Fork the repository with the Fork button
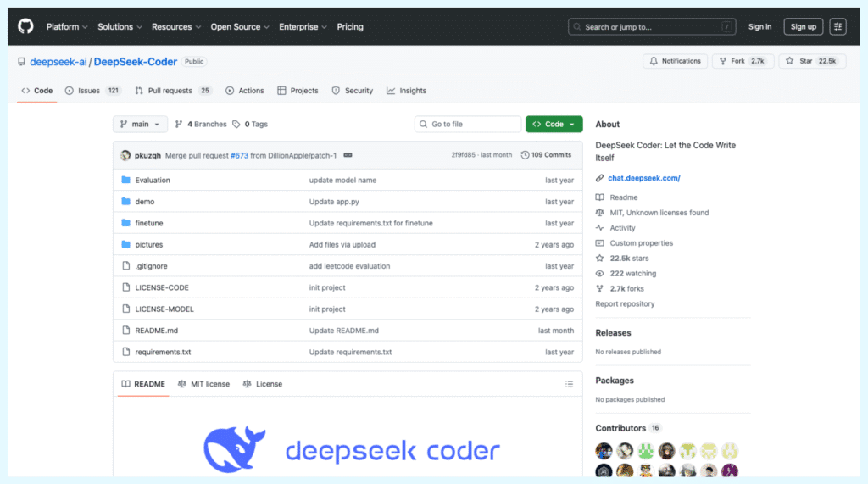868x484 pixels. click(x=743, y=61)
